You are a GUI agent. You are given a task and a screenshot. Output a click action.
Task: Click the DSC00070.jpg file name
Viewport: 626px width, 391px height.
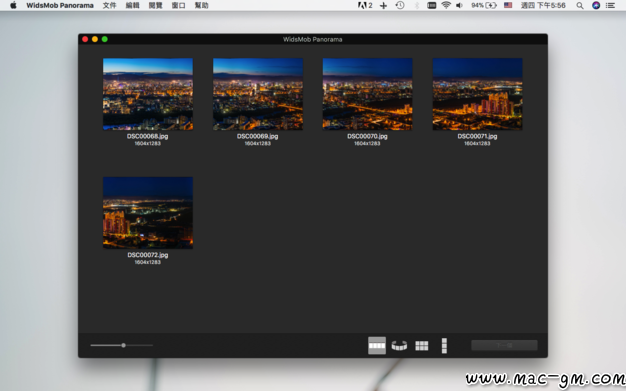367,136
